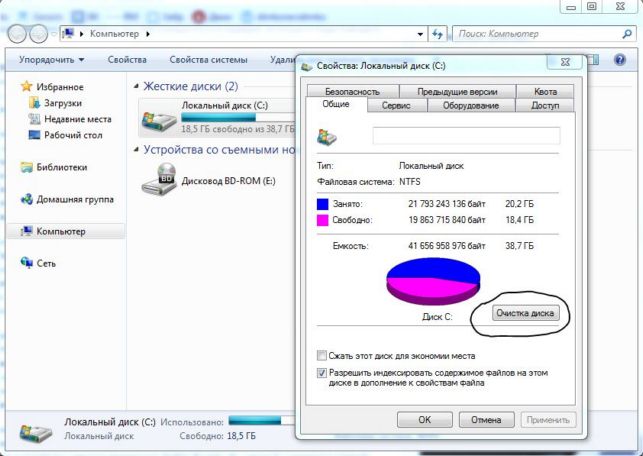Click the computer icon in the address bar
Image resolution: width=643 pixels, height=456 pixels.
tap(68, 34)
